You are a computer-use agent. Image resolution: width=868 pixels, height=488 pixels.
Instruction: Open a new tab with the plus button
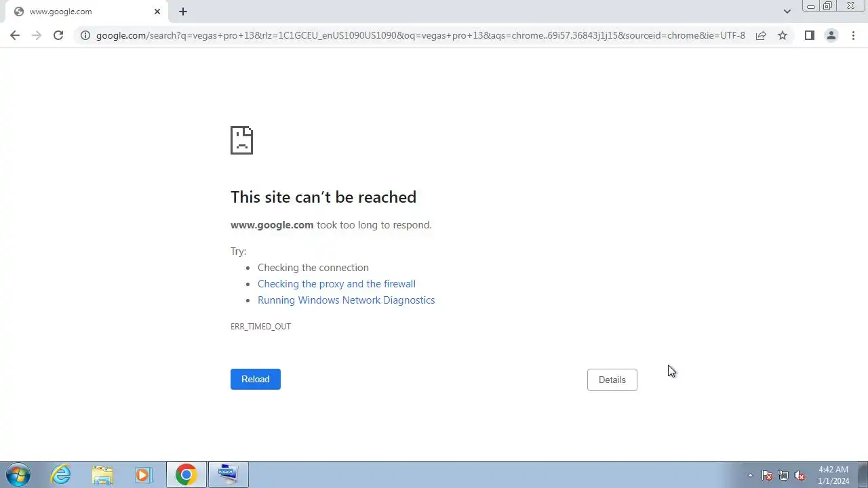click(x=183, y=12)
